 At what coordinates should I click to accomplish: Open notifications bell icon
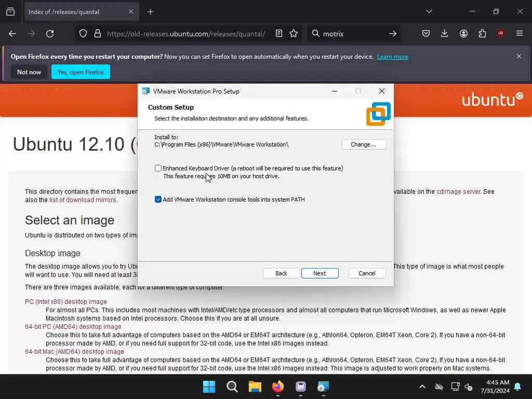tap(518, 387)
